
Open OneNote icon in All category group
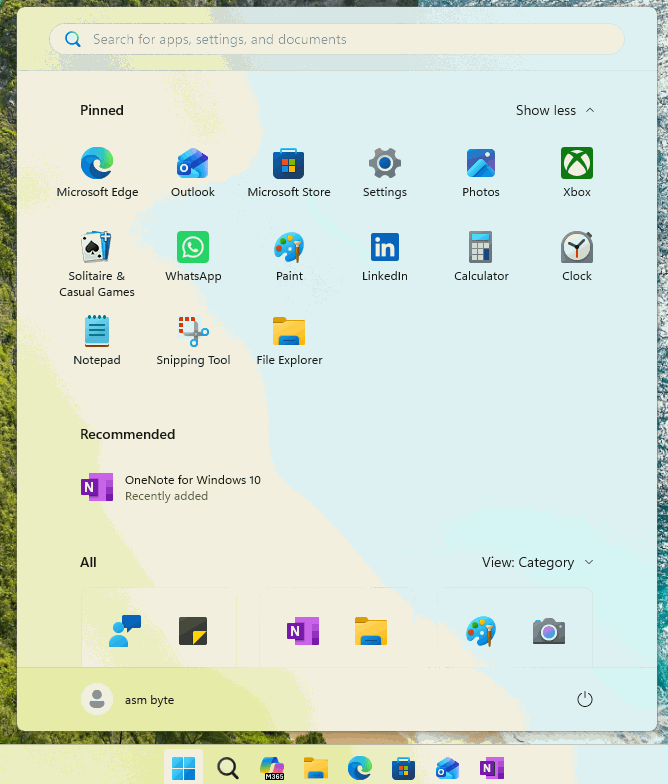(x=303, y=631)
